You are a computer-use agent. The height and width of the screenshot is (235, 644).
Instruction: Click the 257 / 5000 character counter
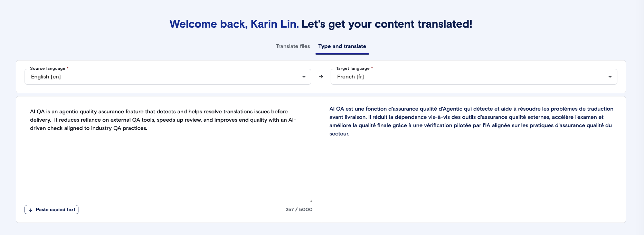[299, 209]
